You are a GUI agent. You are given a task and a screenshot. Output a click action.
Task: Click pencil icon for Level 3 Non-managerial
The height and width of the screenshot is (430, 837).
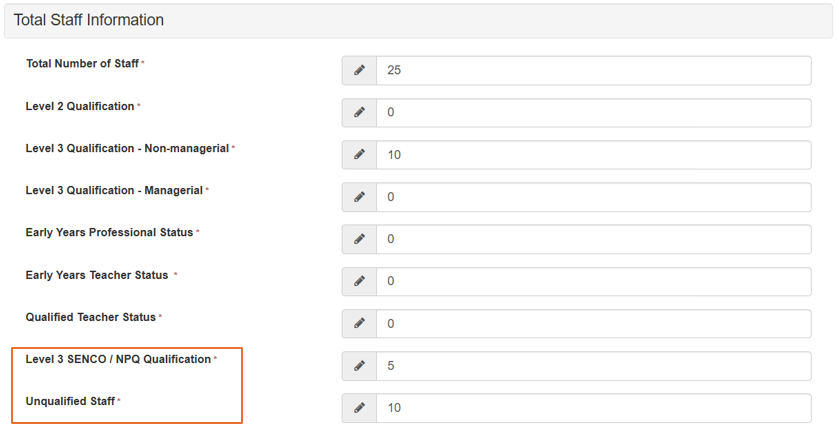359,155
